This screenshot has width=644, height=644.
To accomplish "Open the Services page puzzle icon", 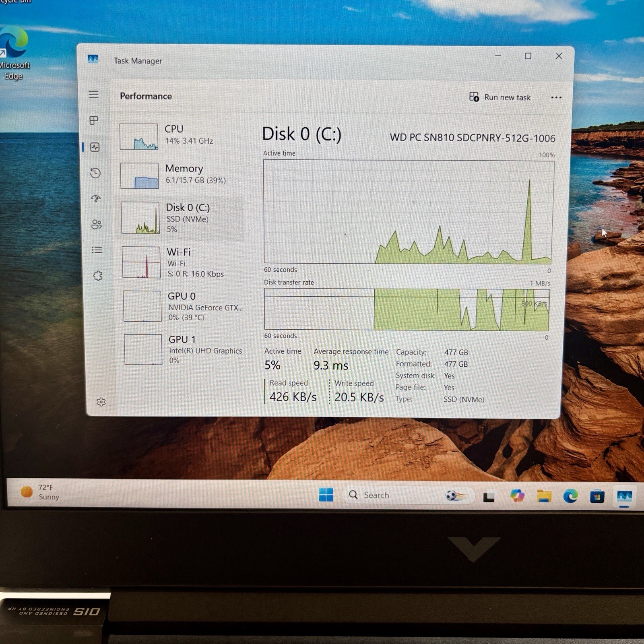I will (98, 276).
